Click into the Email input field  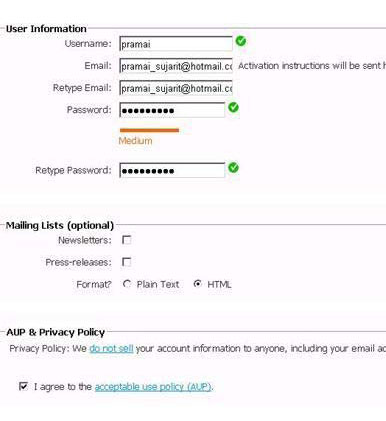coord(176,66)
